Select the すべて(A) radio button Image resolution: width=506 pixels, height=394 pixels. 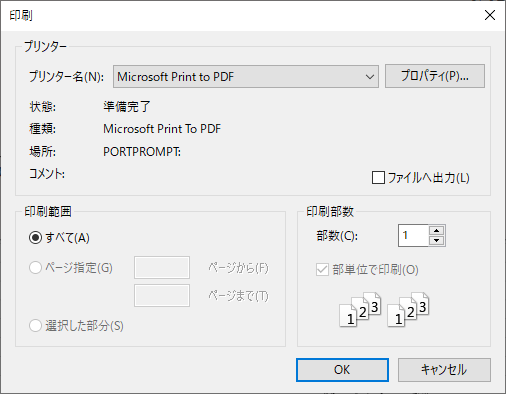35,238
